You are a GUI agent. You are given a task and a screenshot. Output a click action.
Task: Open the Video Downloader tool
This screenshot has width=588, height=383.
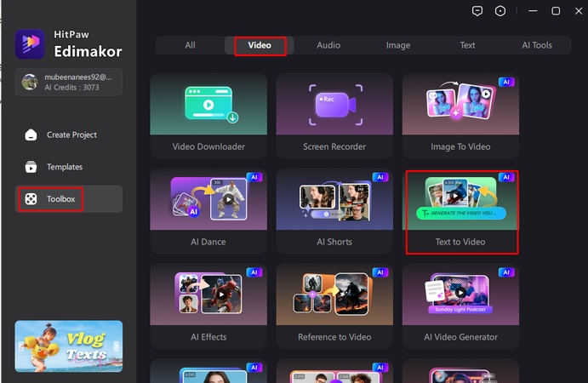(208, 116)
